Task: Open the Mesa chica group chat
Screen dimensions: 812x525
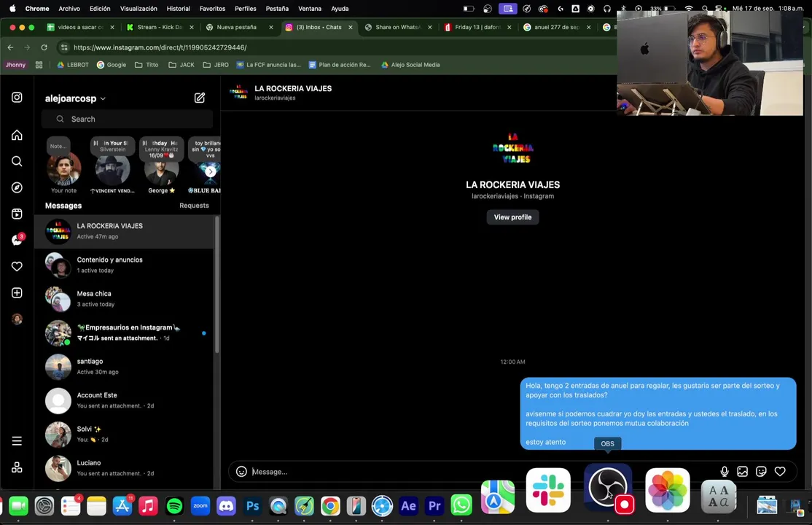Action: pos(125,298)
